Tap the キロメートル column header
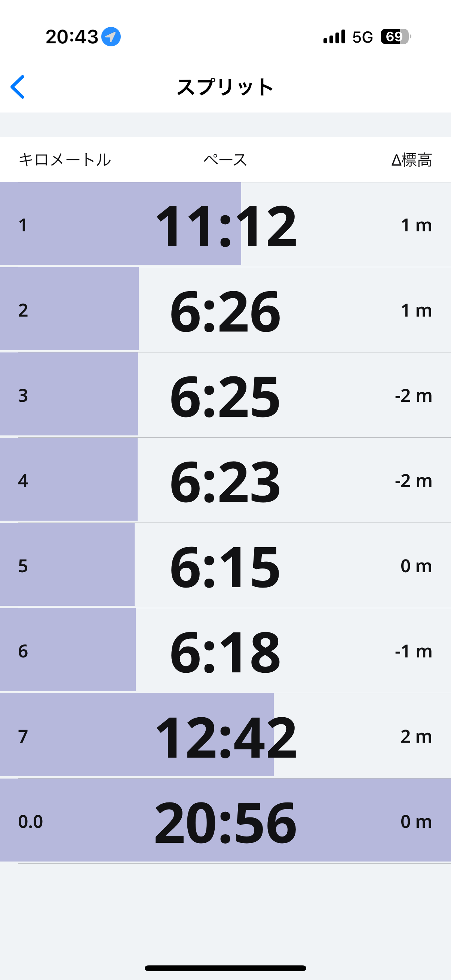Image resolution: width=451 pixels, height=980 pixels. point(65,160)
